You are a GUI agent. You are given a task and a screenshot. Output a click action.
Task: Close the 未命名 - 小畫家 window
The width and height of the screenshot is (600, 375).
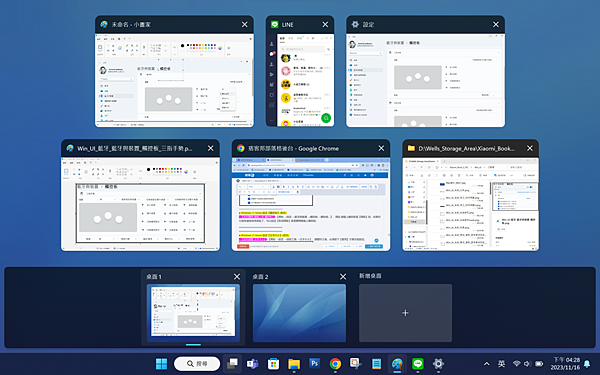pyautogui.click(x=245, y=24)
